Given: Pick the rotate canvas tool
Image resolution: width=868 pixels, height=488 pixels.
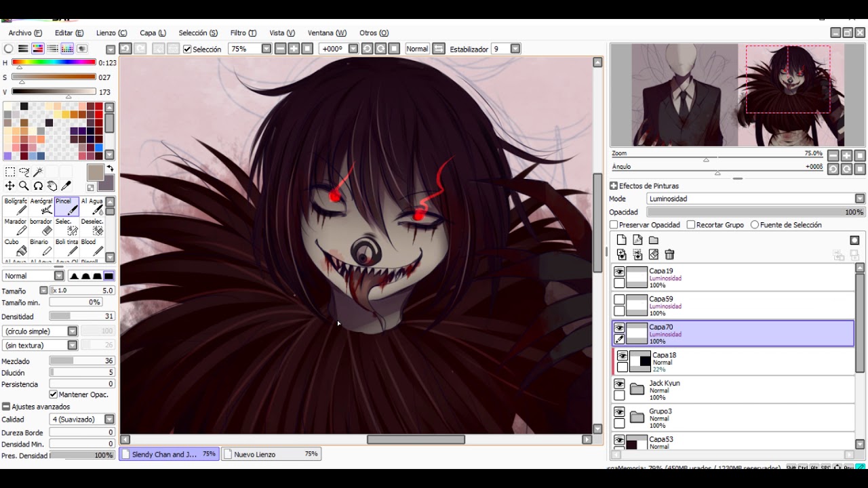Looking at the screenshot, I should click(38, 186).
